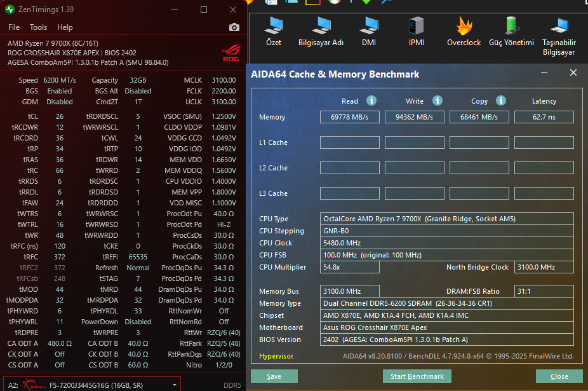The height and width of the screenshot is (391, 588).
Task: Click the FCLK value 2200.00
Action: point(224,91)
